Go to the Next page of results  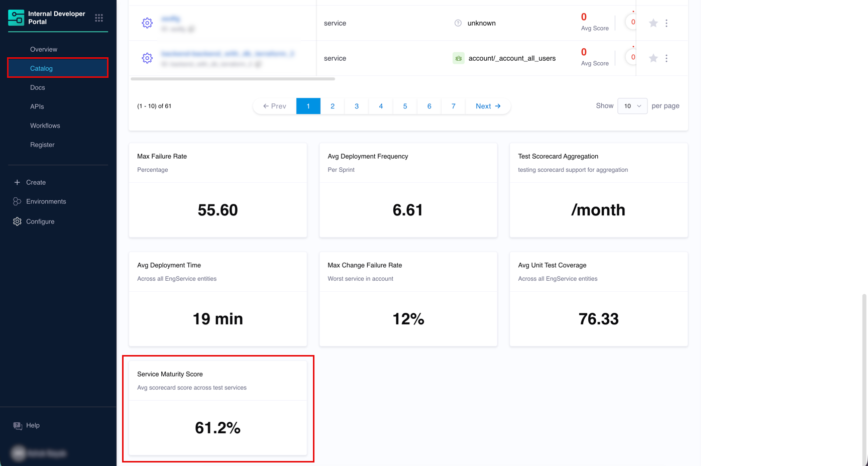[488, 106]
